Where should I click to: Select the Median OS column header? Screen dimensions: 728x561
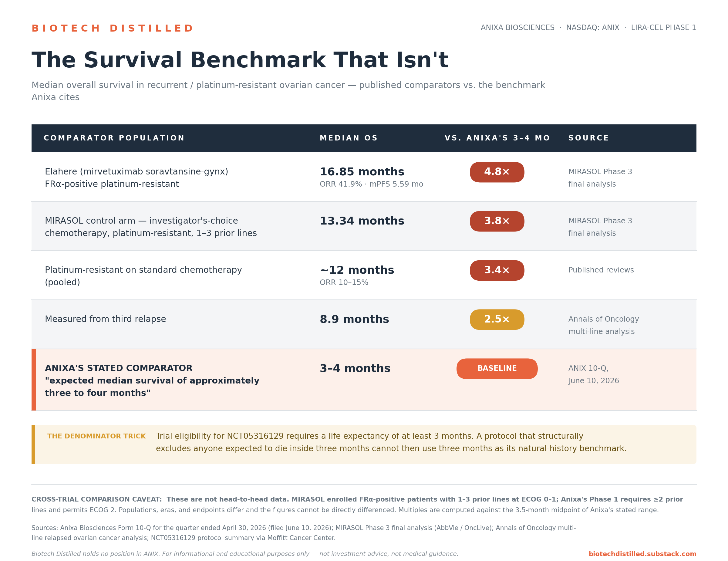pos(349,138)
